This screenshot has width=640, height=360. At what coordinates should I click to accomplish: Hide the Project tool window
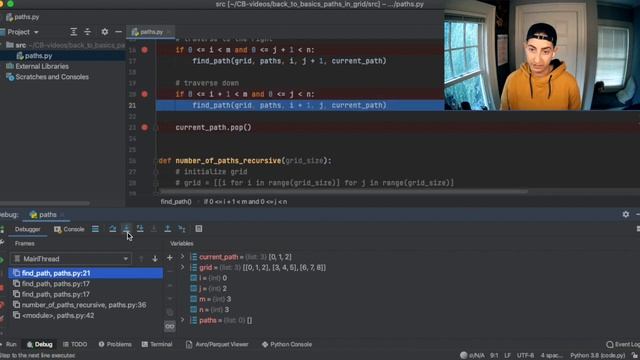click(x=118, y=32)
